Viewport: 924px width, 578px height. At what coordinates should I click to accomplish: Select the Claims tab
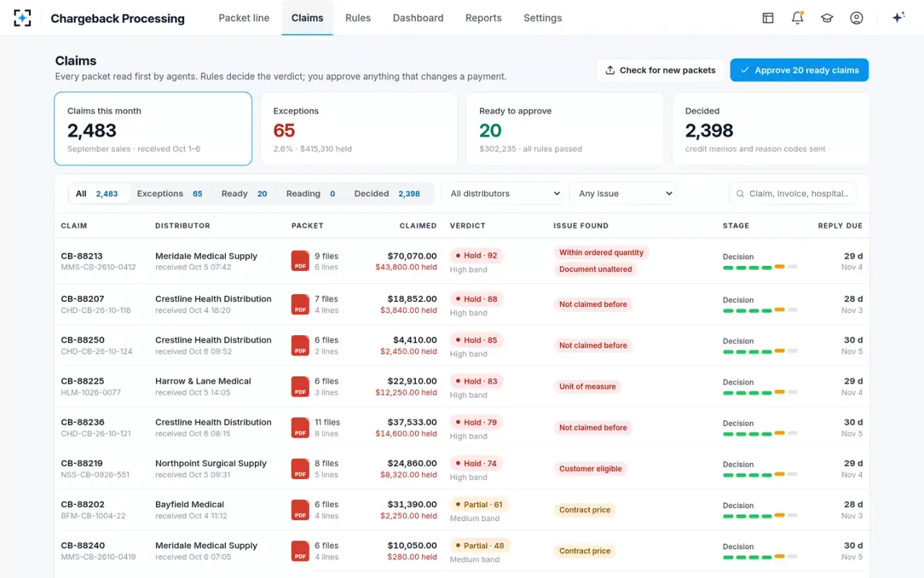click(308, 18)
